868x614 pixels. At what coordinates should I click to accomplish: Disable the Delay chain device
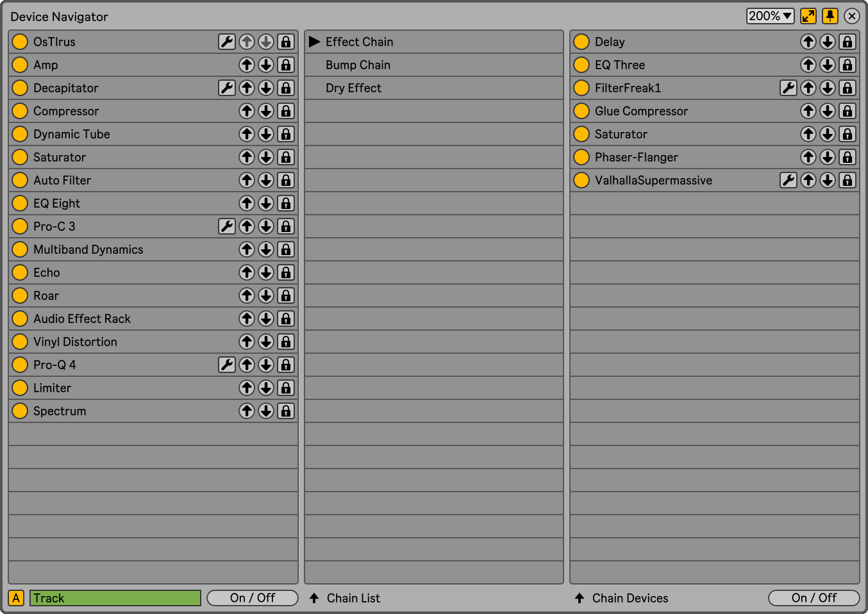coord(581,42)
